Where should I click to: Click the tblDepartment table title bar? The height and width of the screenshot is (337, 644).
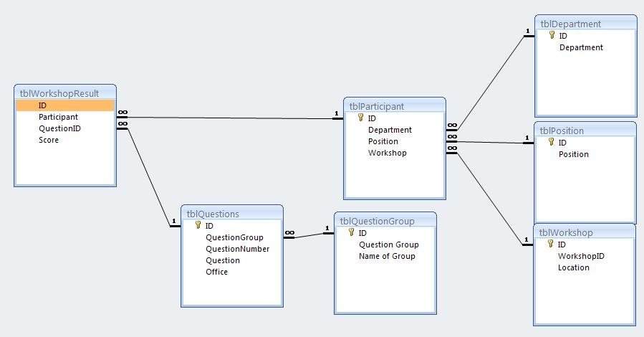(x=586, y=24)
